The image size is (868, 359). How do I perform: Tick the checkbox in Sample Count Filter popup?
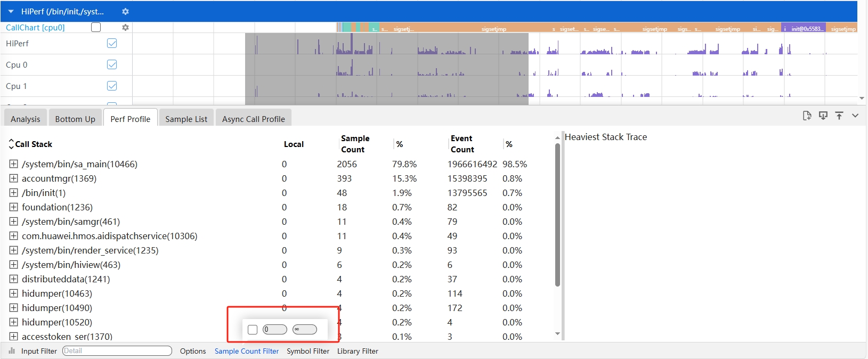(253, 330)
